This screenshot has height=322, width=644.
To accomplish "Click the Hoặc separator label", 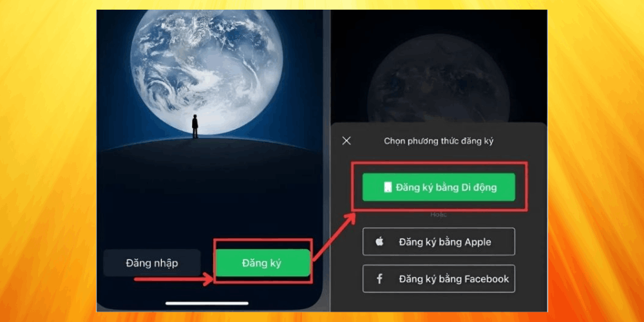I will (x=439, y=214).
